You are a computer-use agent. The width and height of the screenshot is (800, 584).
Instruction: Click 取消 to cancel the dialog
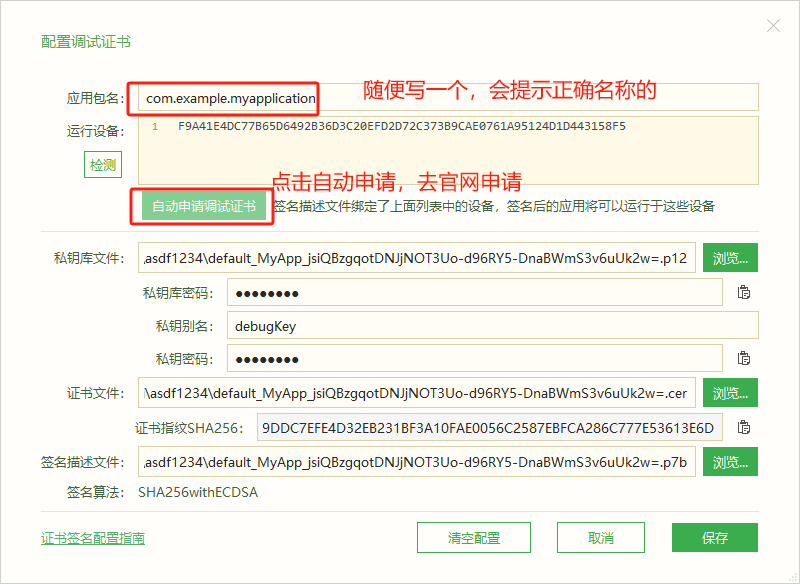600,537
